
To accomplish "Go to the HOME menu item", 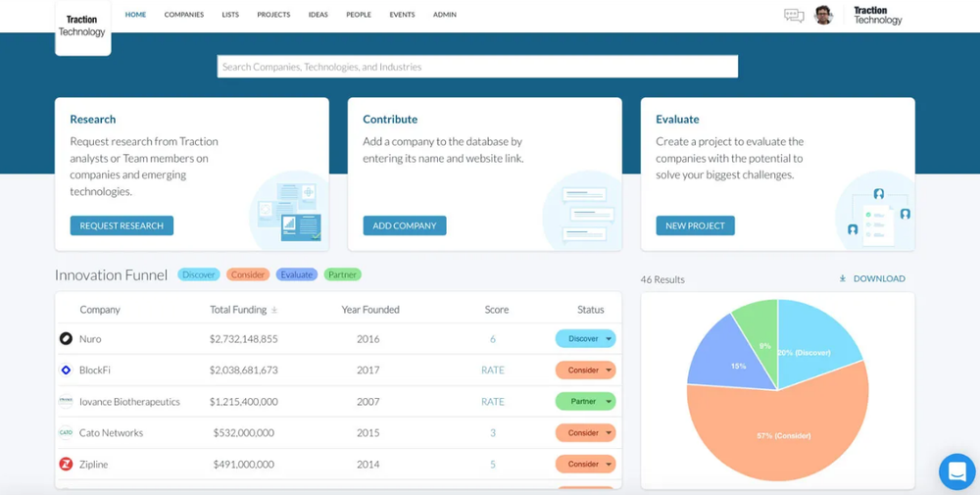I will point(135,15).
